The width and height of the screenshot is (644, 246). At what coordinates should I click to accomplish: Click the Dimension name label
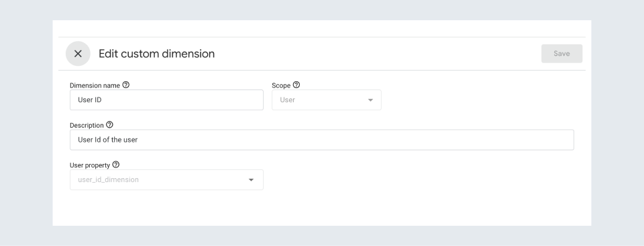point(95,85)
